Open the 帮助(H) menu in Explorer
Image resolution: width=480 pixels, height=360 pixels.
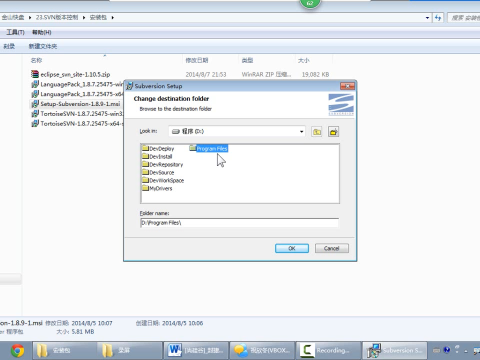tap(42, 32)
